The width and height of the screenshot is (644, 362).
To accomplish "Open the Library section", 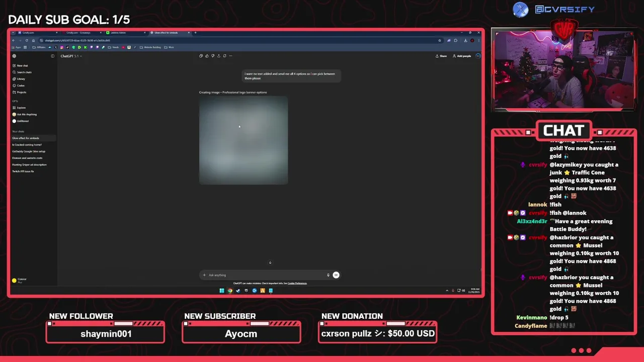I will pyautogui.click(x=19, y=79).
